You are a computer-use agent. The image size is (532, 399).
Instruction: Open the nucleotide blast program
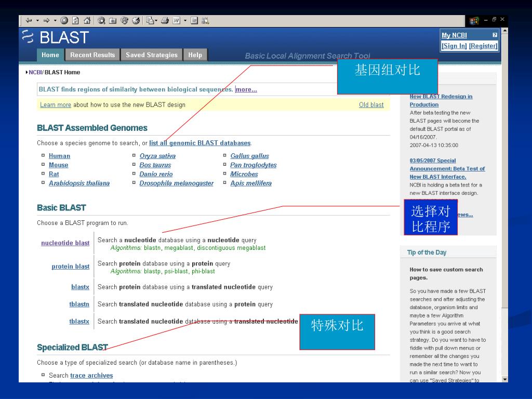[65, 243]
